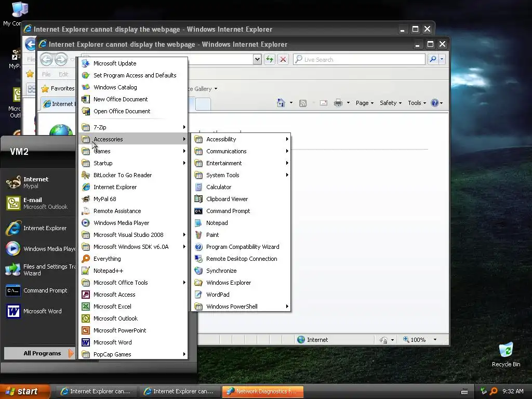Click the IE Live Search box

tap(359, 59)
